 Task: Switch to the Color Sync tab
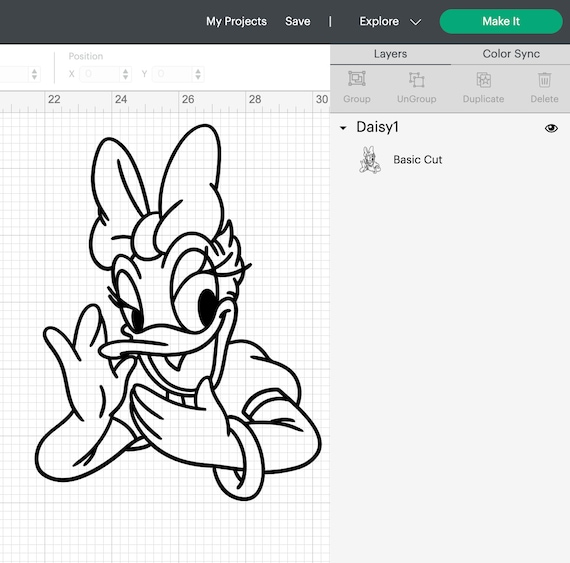[x=511, y=54]
